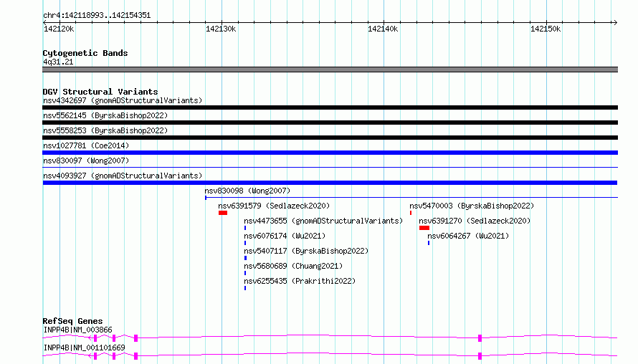Open variant nsv5407117 (ByrskaBishop2022)
The image size is (638, 364).
[306, 251]
